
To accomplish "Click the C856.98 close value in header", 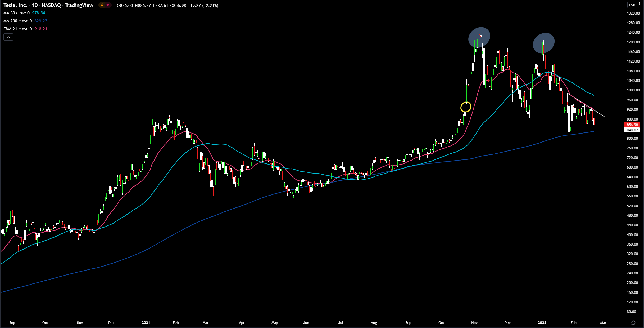I will (x=178, y=5).
